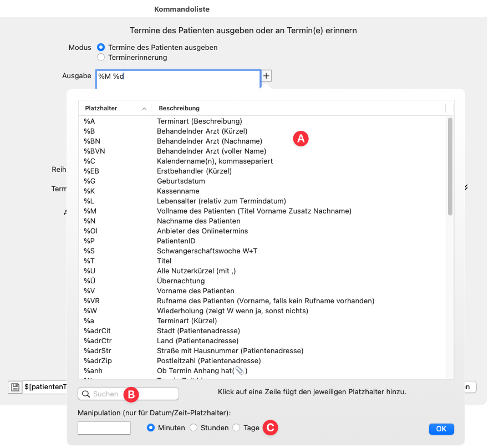The height and width of the screenshot is (448, 489).
Task: Select the Tage radio button
Action: click(x=236, y=427)
